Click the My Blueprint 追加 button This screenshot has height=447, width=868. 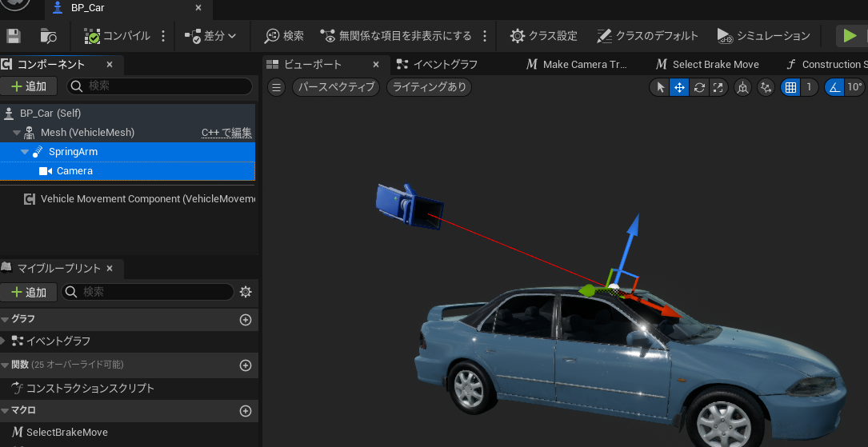click(x=29, y=292)
